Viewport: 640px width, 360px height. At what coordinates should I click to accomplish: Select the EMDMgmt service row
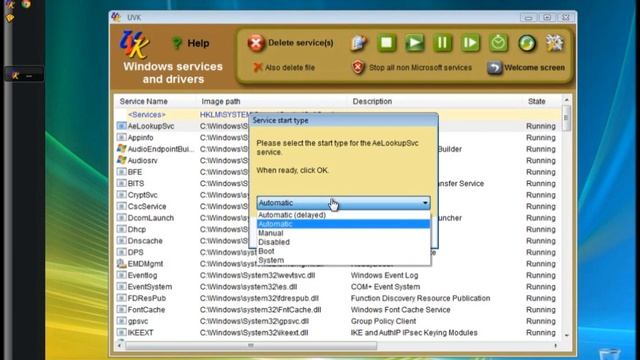click(338, 264)
